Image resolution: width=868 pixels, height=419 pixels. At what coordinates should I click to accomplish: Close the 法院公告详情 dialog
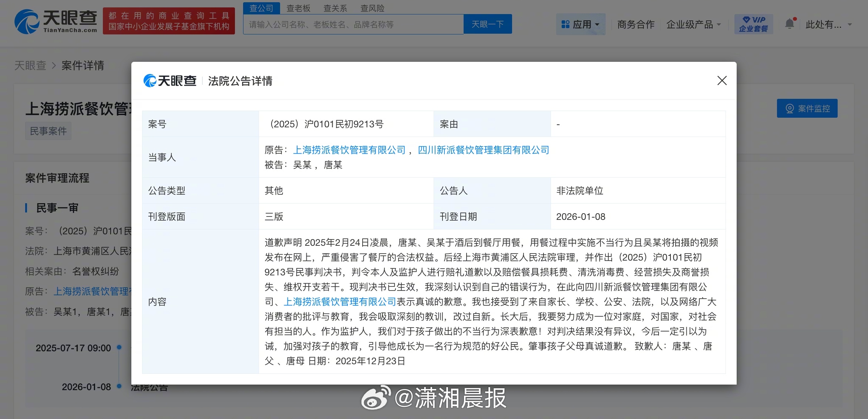point(721,81)
